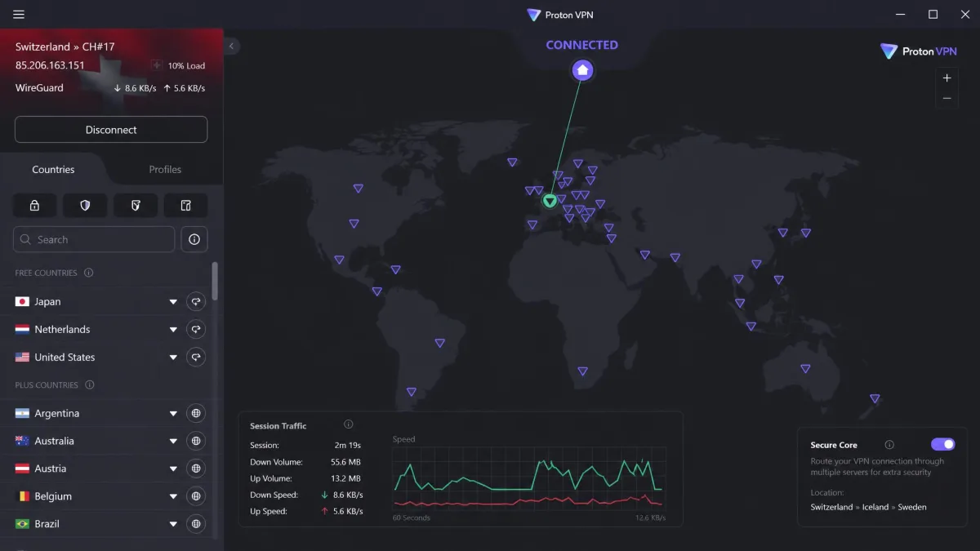Image resolution: width=980 pixels, height=551 pixels.
Task: Click the Proton VPN logo on the map
Action: coord(919,51)
